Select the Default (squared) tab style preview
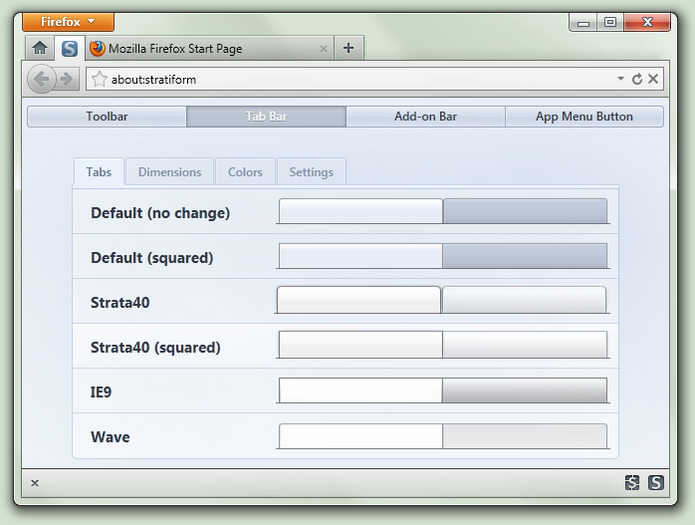Image resolution: width=695 pixels, height=525 pixels. [442, 257]
